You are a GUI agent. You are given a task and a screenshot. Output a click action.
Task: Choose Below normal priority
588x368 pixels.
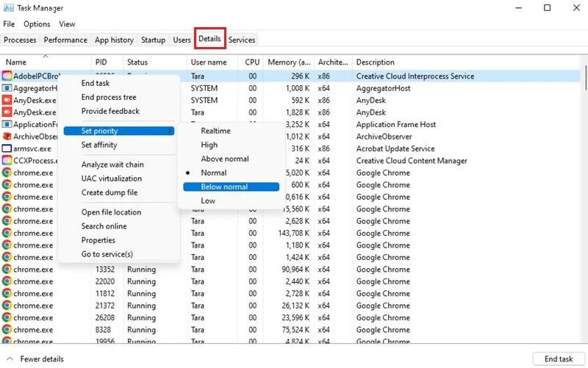point(224,187)
